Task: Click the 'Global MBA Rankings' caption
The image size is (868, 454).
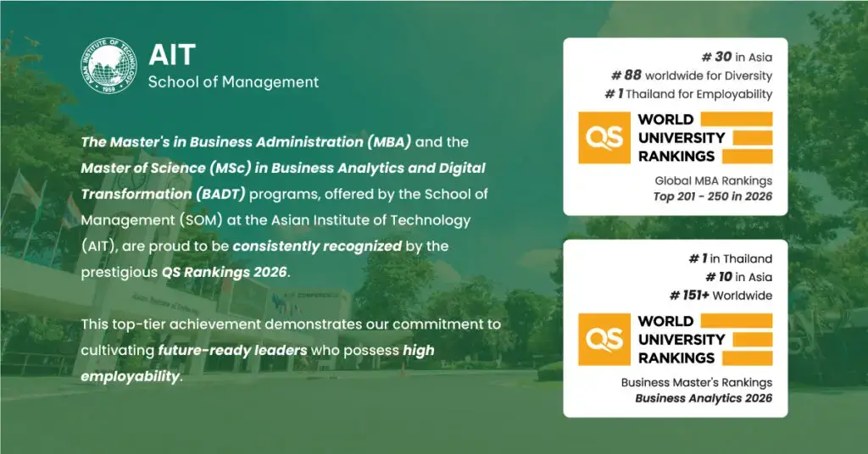Action: click(x=713, y=180)
